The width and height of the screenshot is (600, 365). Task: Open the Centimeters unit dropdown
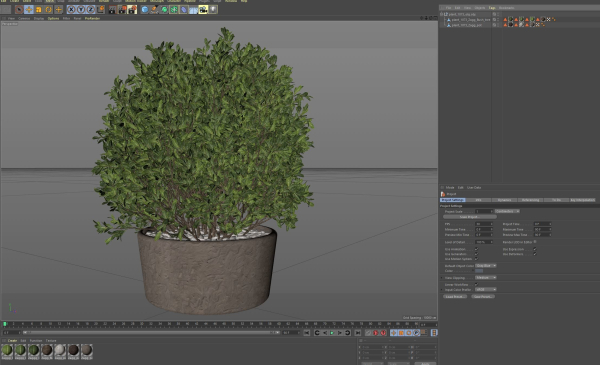coord(507,211)
